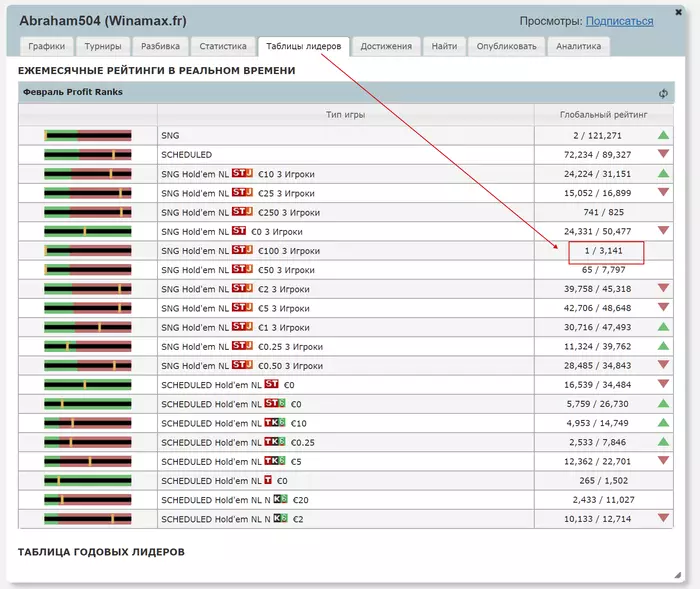Click the 265 / 1,502 ranking value
This screenshot has height=589, width=700.
[604, 480]
